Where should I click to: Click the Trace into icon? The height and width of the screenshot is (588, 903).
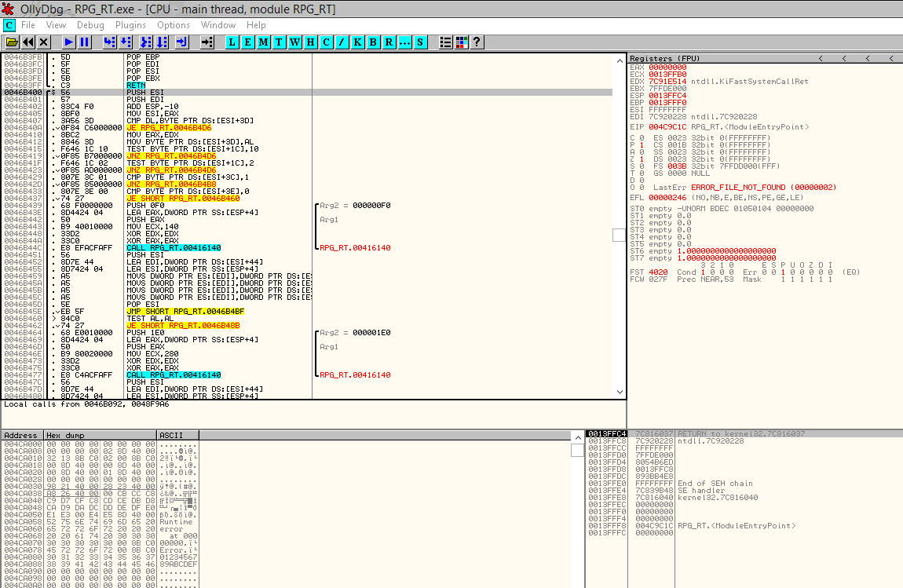pos(146,42)
